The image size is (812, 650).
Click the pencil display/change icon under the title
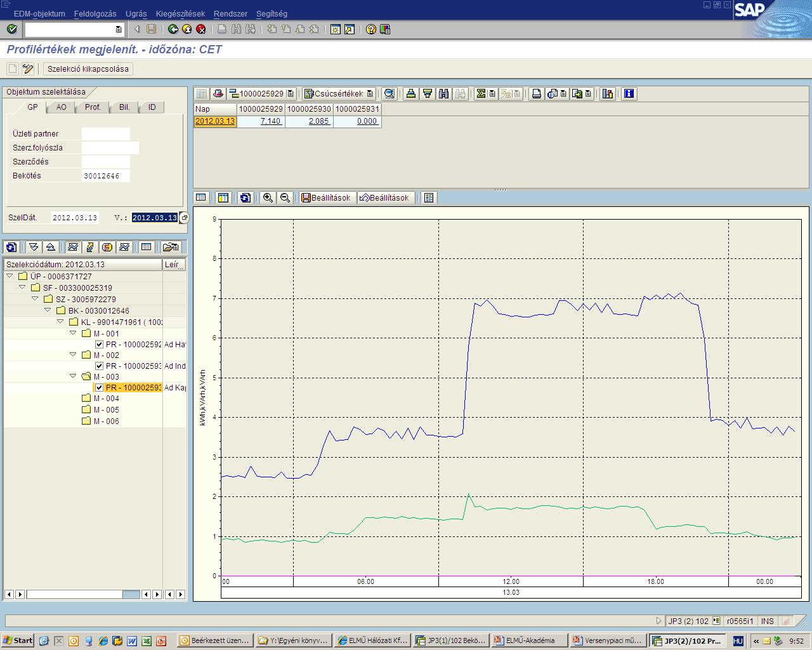27,69
